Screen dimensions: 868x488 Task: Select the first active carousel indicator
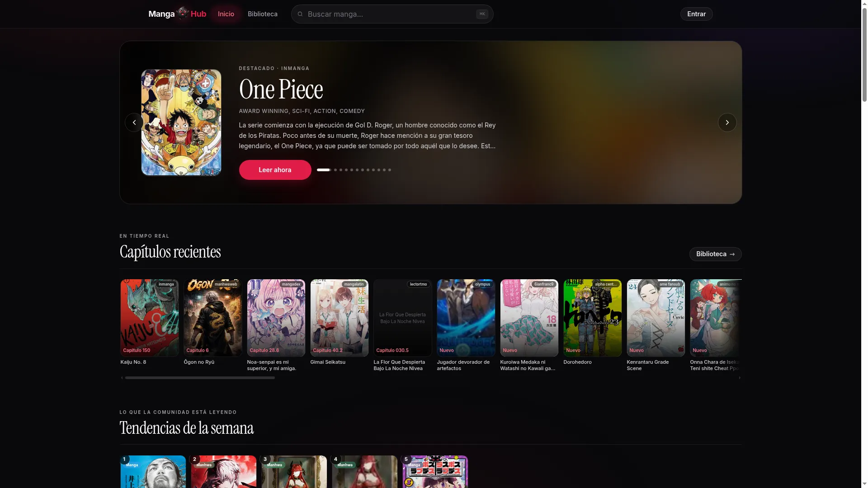(x=323, y=170)
